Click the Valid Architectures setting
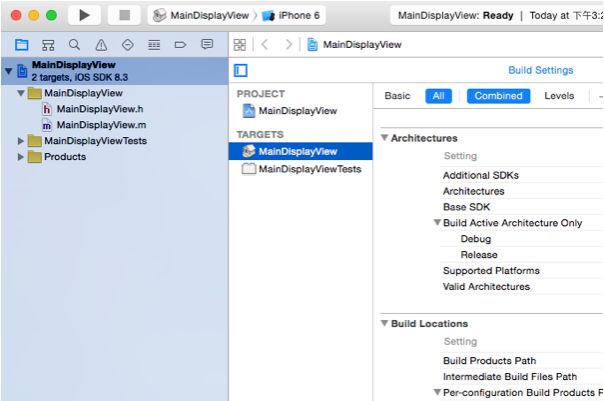The image size is (604, 401). tap(486, 287)
